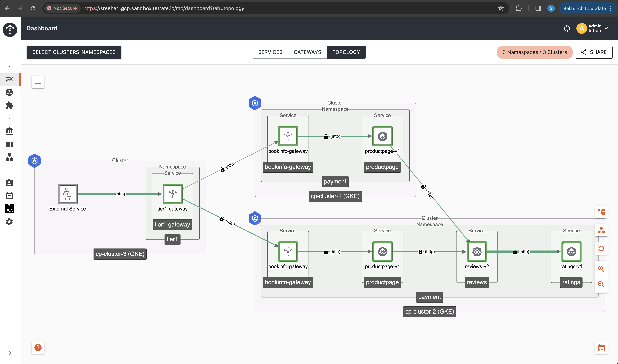This screenshot has width=618, height=364.
Task: Switch to the SERVICES tab
Action: coord(270,52)
